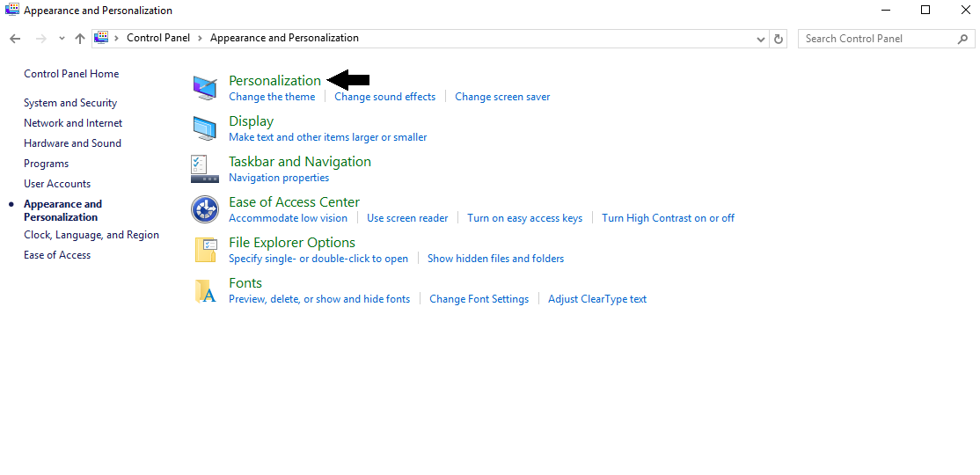Click the Display monitor icon

pyautogui.click(x=205, y=128)
